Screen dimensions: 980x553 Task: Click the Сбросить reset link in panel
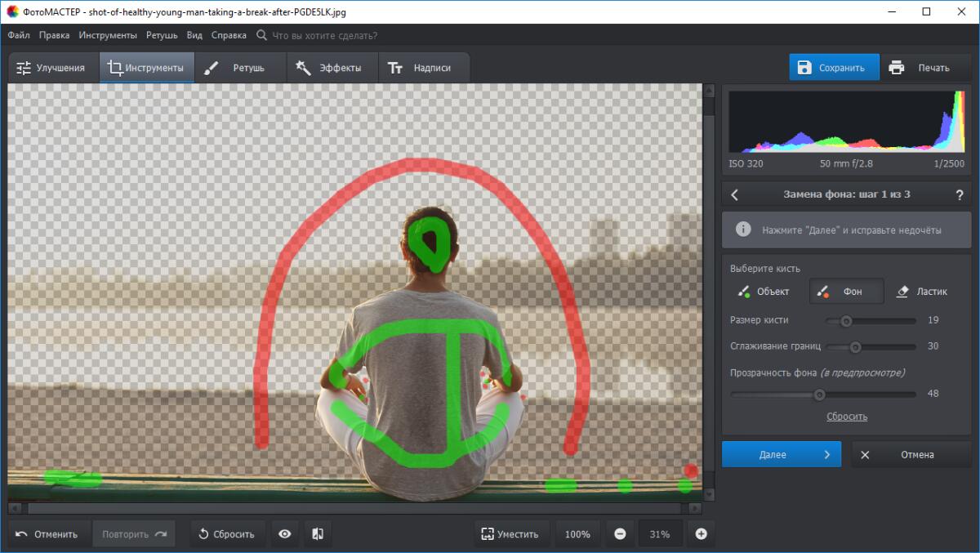tap(847, 417)
